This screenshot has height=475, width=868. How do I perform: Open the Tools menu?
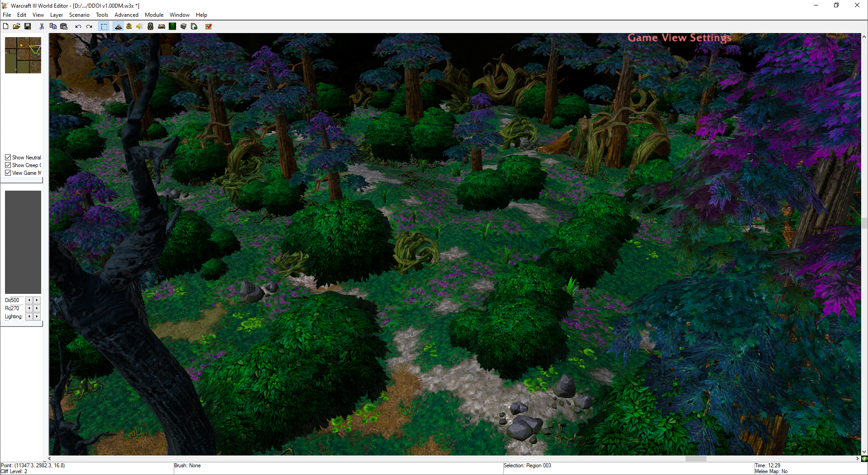102,15
